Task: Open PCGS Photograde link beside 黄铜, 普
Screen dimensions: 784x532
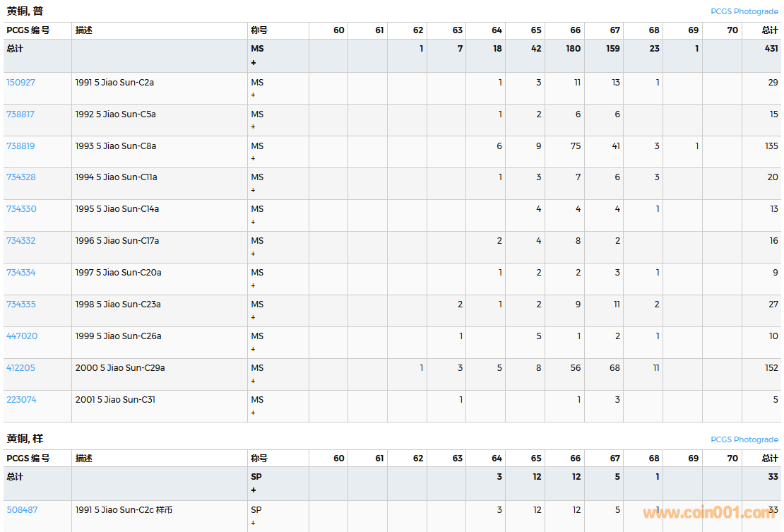Action: 744,11
